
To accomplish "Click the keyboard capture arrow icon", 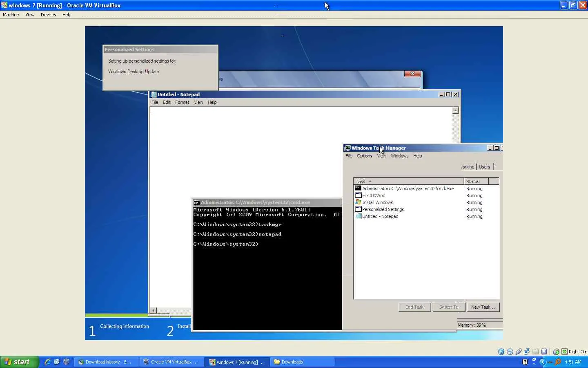I will pos(564,352).
